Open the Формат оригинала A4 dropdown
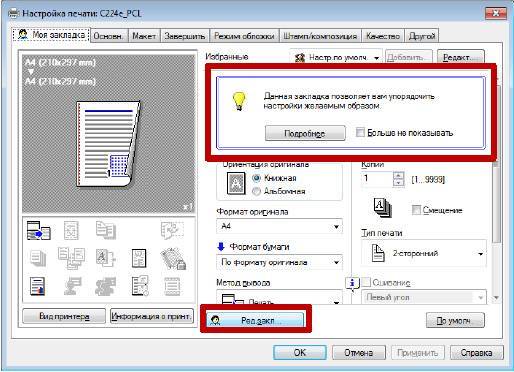514x372 pixels. click(x=279, y=226)
